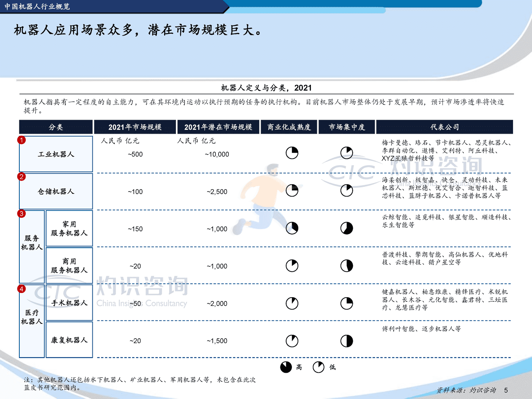Select the 2021年潜在市场规模 column header
Screen dimensions: 532x399
(x=218, y=127)
